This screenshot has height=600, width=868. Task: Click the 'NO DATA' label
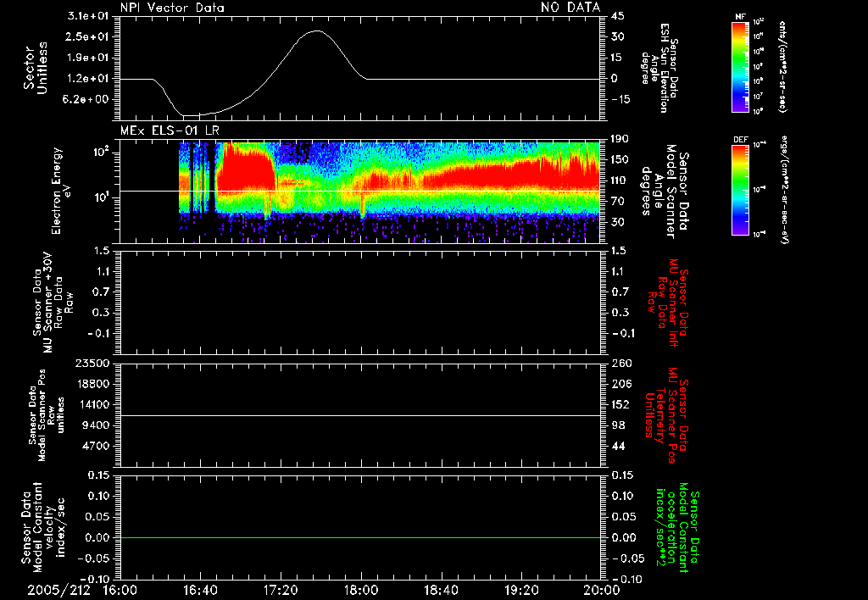coord(570,8)
